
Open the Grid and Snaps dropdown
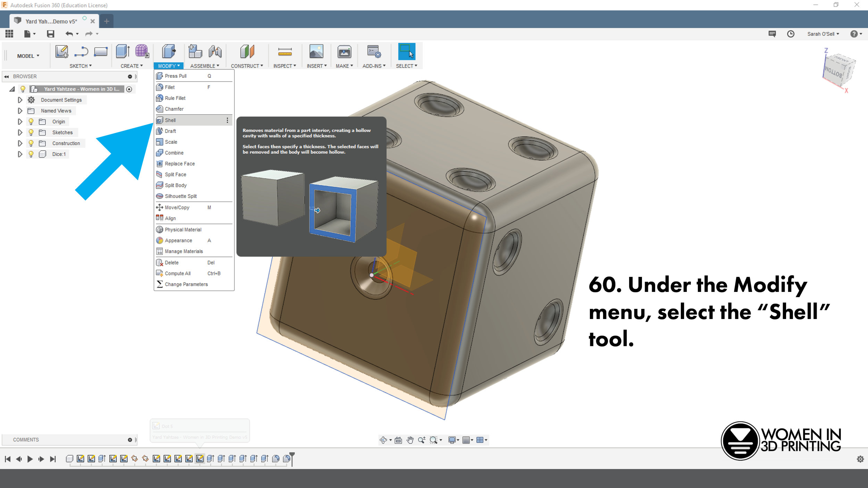[x=468, y=440]
